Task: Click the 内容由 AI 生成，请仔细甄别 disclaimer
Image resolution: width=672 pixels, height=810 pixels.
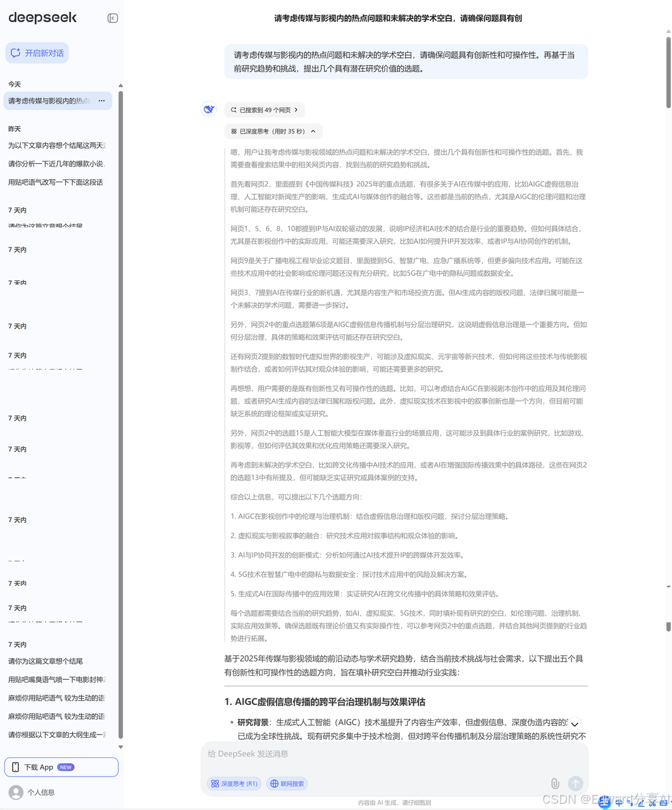Action: tap(394, 802)
